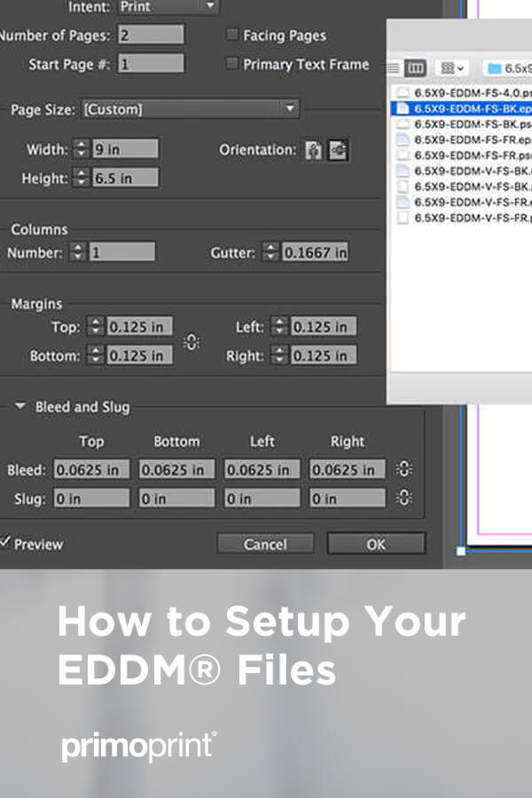Collapse the Bleed and Slug section

pyautogui.click(x=20, y=406)
